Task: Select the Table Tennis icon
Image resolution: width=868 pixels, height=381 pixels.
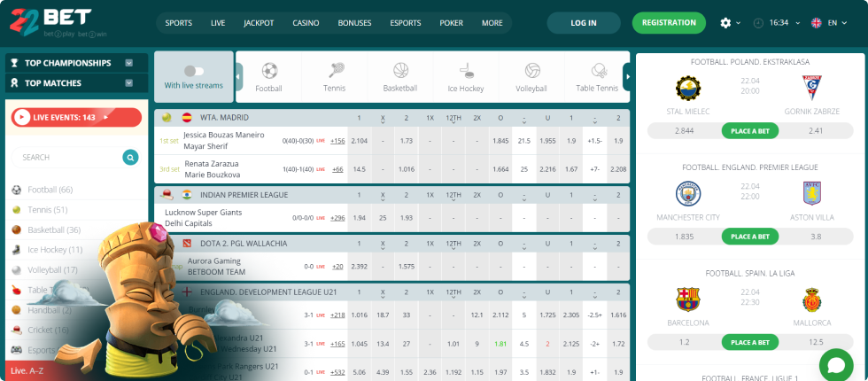Action: point(599,70)
